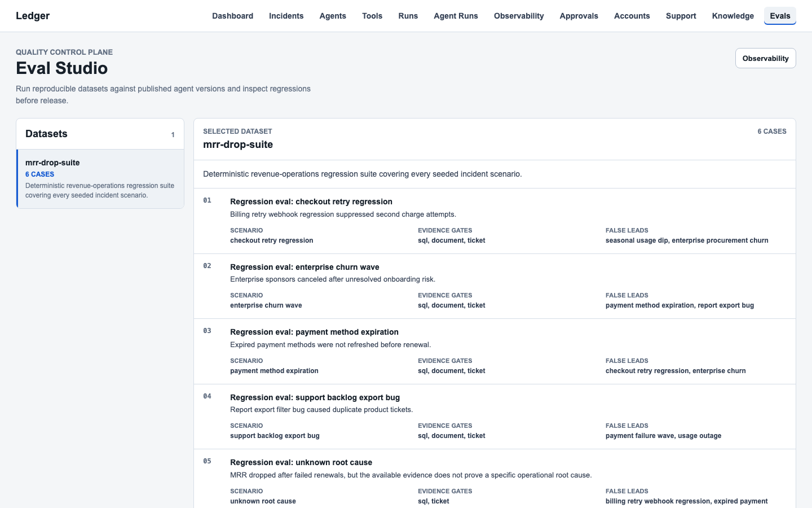Click the blue '6 CASES' label in dataset card
The width and height of the screenshot is (812, 508).
click(x=39, y=174)
